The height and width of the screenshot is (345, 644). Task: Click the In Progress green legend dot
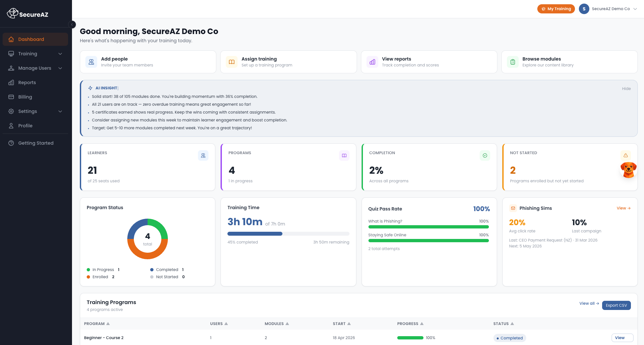click(x=88, y=270)
